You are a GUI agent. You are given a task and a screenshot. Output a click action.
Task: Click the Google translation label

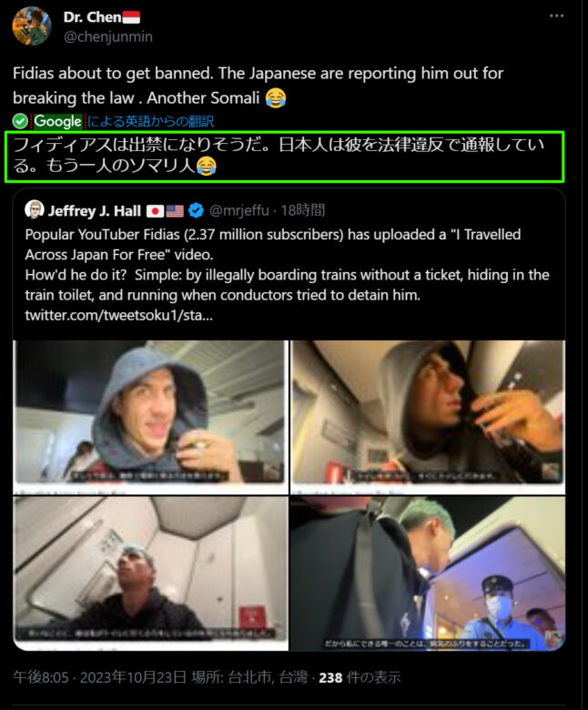click(x=58, y=121)
